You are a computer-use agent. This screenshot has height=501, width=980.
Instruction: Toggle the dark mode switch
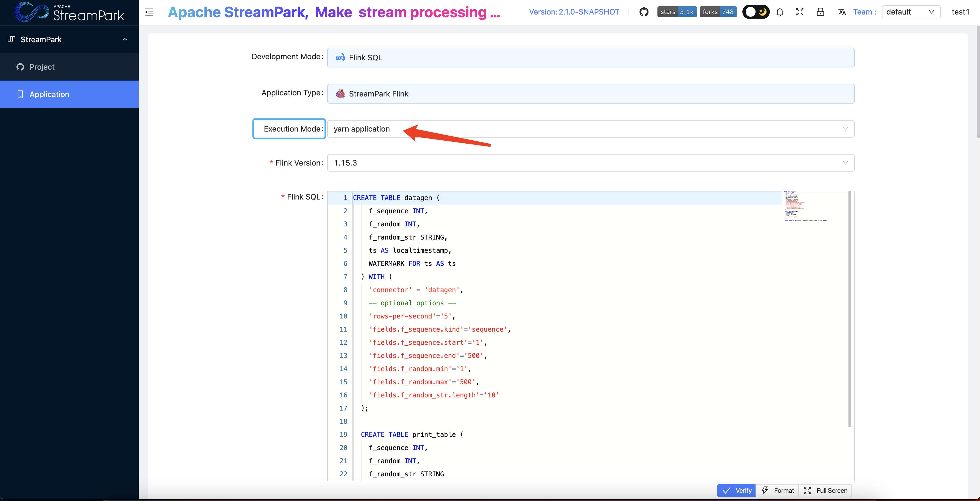(756, 12)
